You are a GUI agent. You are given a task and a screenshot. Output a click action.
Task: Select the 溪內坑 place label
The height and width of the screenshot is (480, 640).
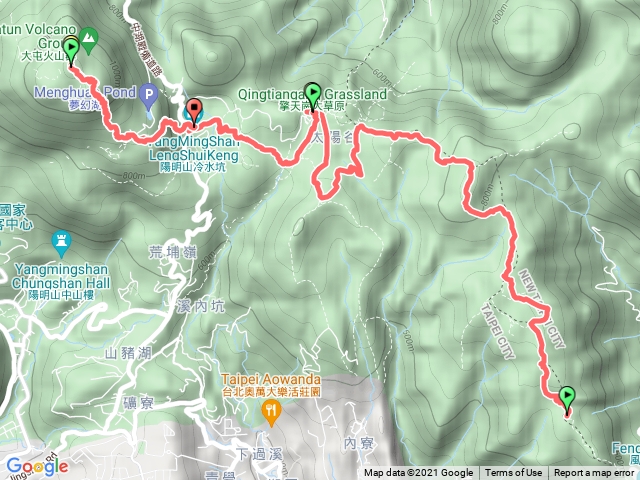(201, 306)
